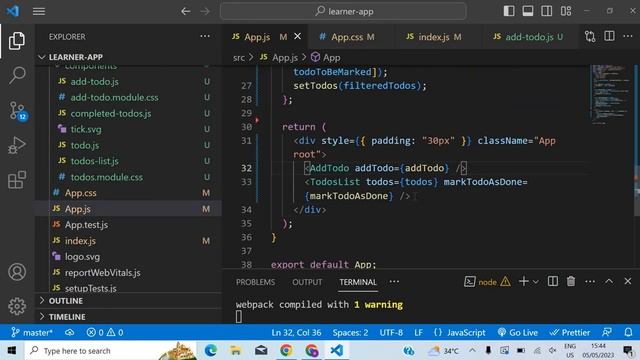Open the Manage settings gear
Viewport: 640px width, 360px height.
(17, 306)
